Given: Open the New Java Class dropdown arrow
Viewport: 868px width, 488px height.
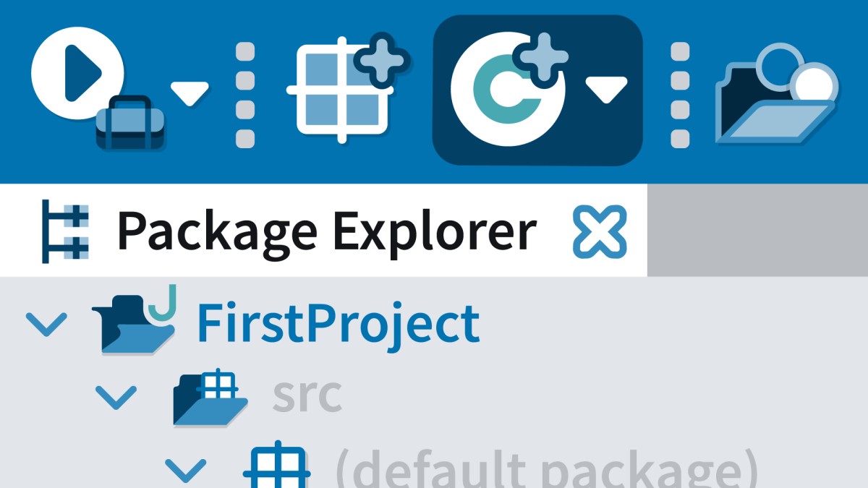Looking at the screenshot, I should pyautogui.click(x=606, y=90).
